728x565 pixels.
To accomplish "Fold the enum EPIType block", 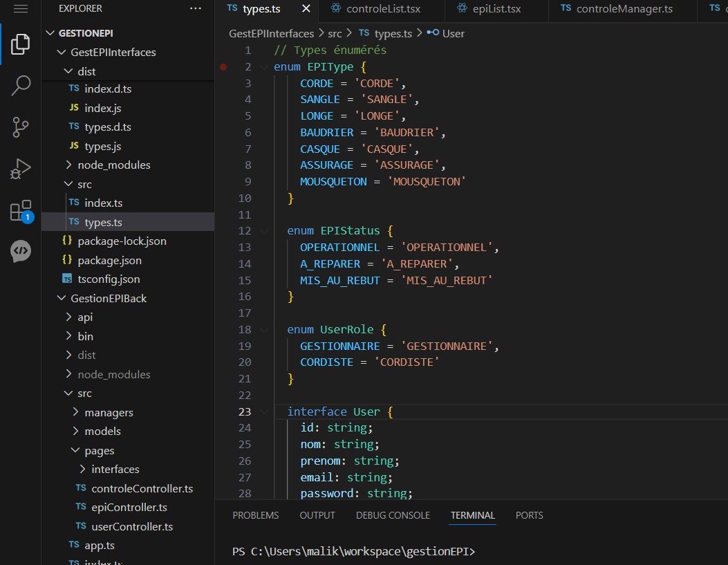I will pyautogui.click(x=264, y=67).
